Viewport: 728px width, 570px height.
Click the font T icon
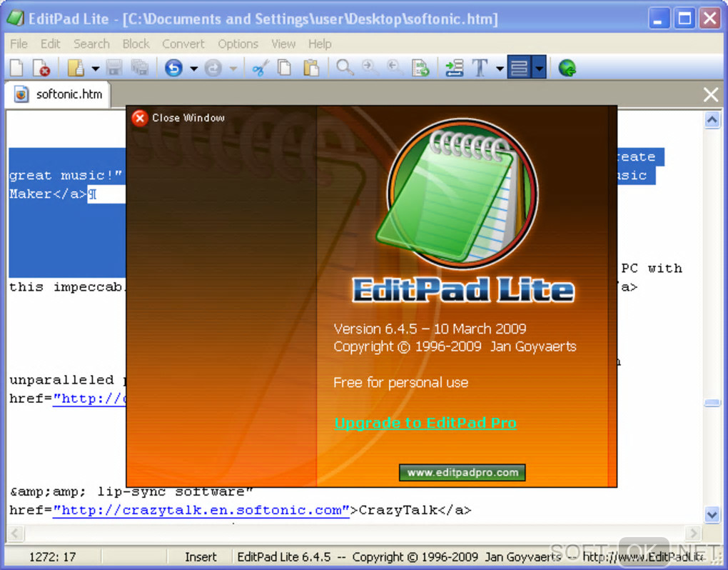point(480,69)
